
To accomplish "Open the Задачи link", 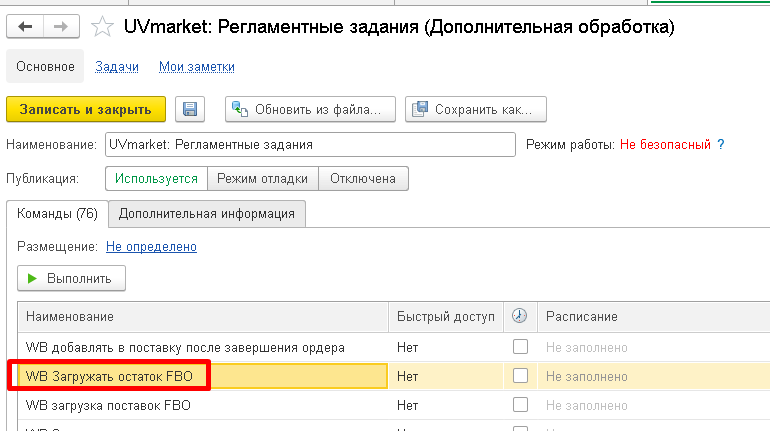I will tap(117, 66).
